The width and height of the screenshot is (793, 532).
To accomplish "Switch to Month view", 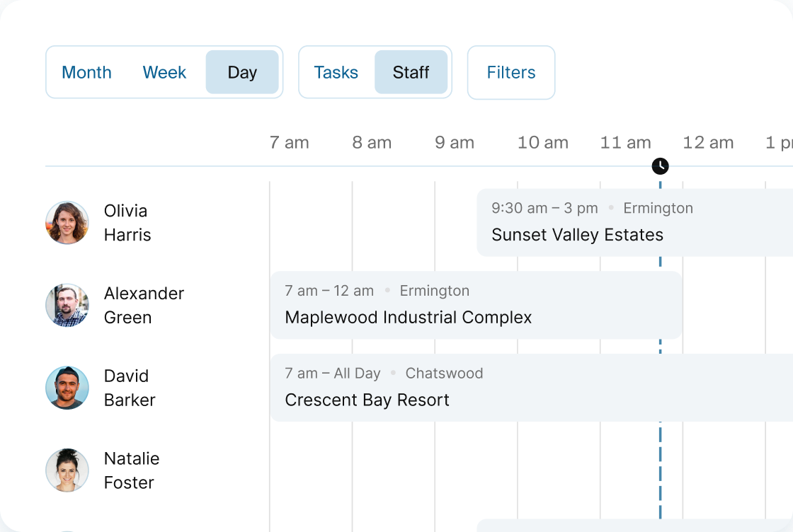I will coord(86,72).
